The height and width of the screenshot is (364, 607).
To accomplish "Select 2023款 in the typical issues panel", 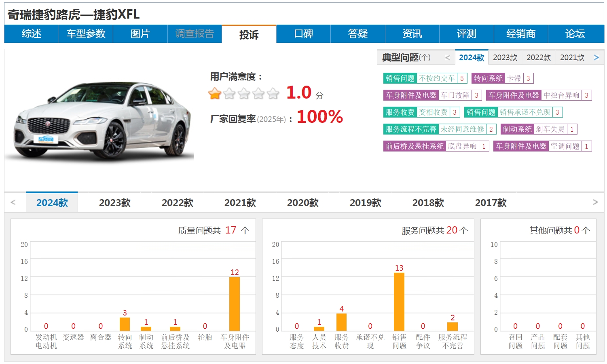I will tap(505, 58).
